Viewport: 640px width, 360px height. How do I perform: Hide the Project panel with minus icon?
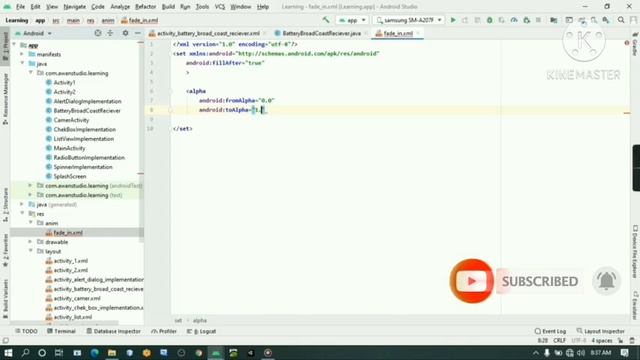coord(138,33)
